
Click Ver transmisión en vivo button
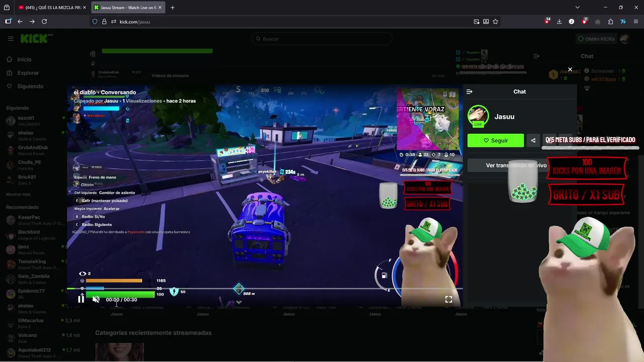[516, 165]
